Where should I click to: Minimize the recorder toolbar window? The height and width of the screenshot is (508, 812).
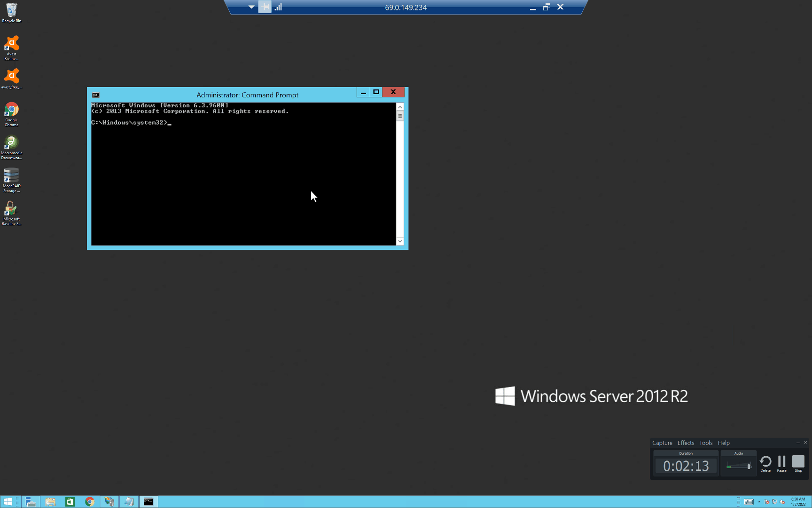point(798,443)
